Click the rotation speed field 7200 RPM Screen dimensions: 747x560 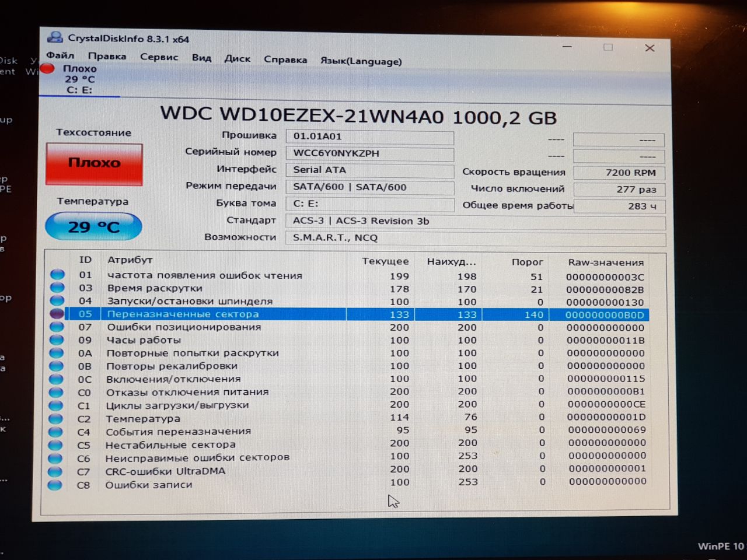tap(619, 173)
